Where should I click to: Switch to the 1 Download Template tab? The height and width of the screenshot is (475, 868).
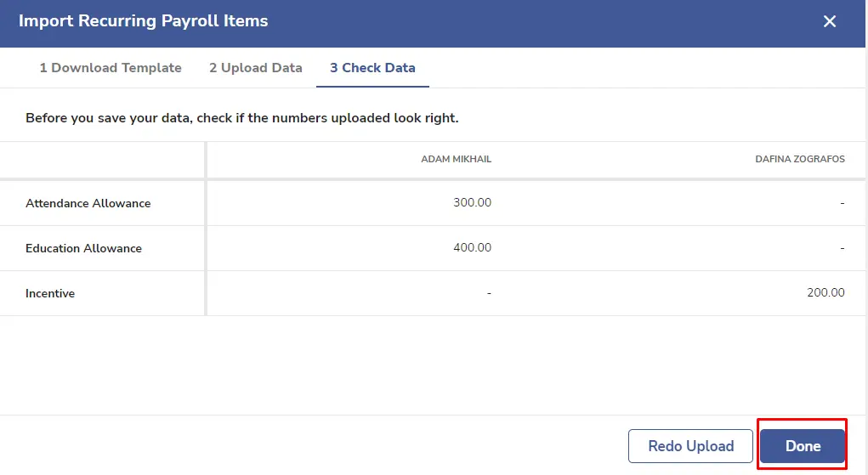(111, 67)
